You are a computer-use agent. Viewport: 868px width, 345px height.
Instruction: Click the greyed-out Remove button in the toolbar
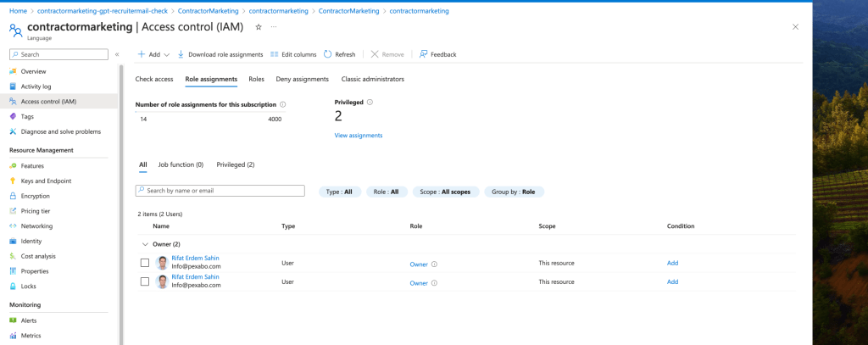click(387, 54)
